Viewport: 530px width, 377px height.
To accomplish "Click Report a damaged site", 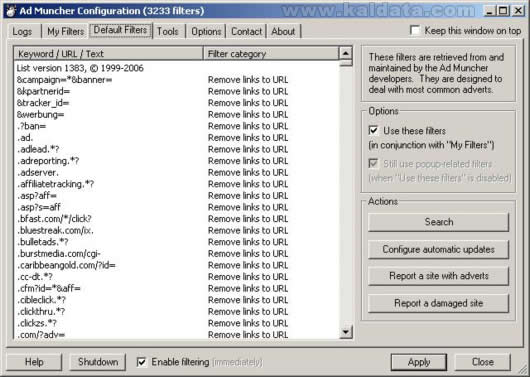I will click(x=438, y=303).
